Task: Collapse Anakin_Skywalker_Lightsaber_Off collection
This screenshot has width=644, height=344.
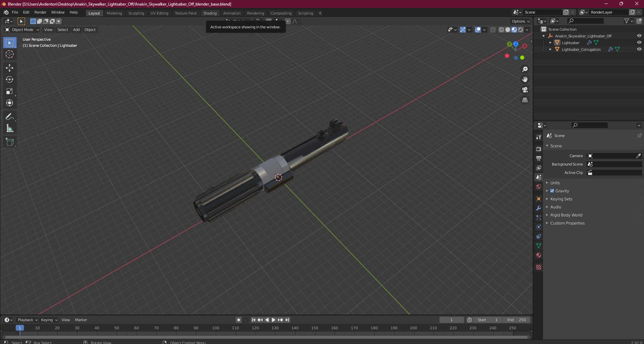Action: (543, 36)
